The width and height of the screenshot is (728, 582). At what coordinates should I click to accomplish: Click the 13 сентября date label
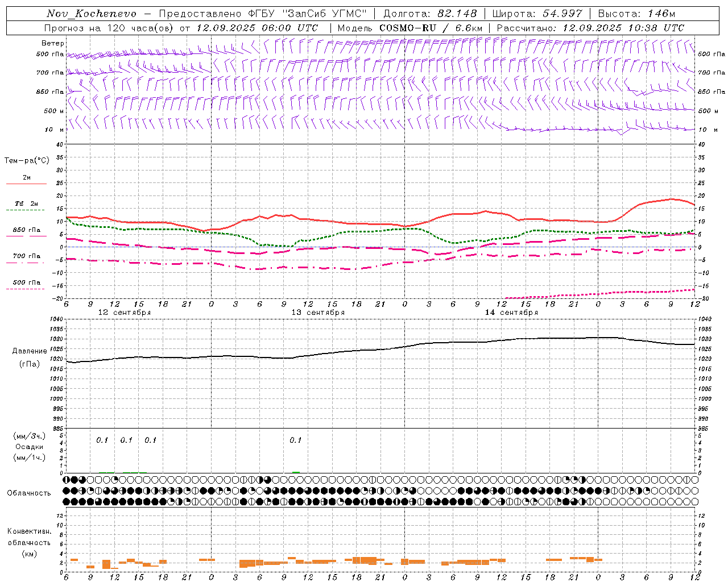tap(318, 313)
